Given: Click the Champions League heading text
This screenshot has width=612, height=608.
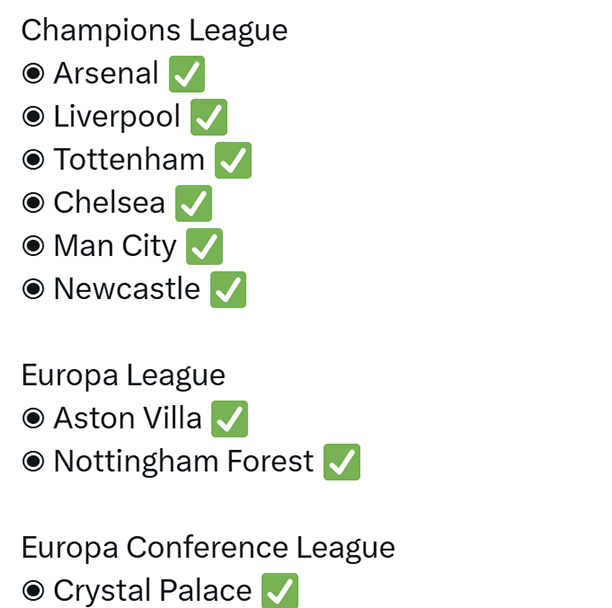Looking at the screenshot, I should 154,30.
